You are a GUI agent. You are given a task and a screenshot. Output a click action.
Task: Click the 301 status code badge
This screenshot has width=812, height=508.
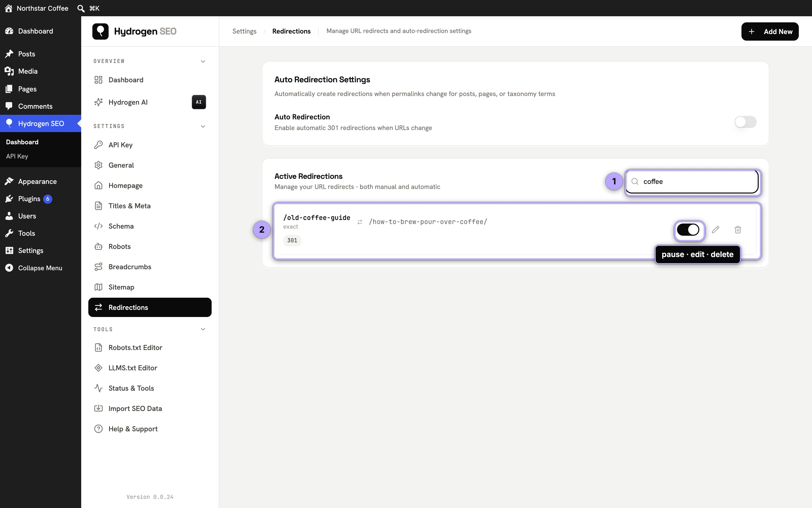point(292,241)
